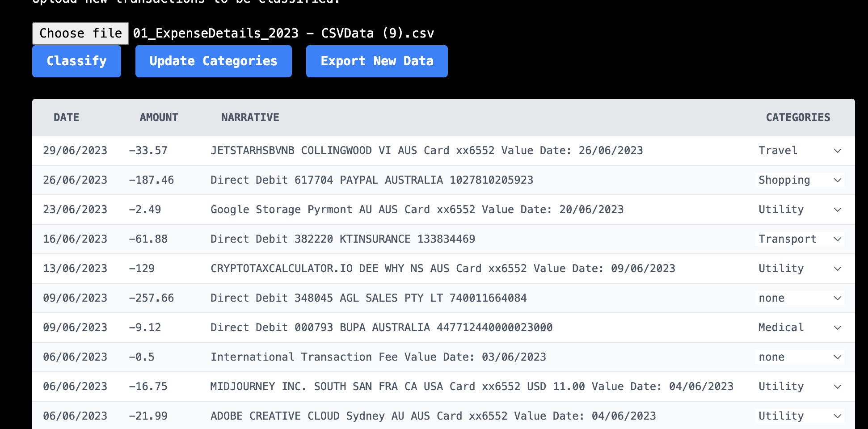Click amount cell -61.88
The height and width of the screenshot is (429, 868).
pyautogui.click(x=148, y=239)
